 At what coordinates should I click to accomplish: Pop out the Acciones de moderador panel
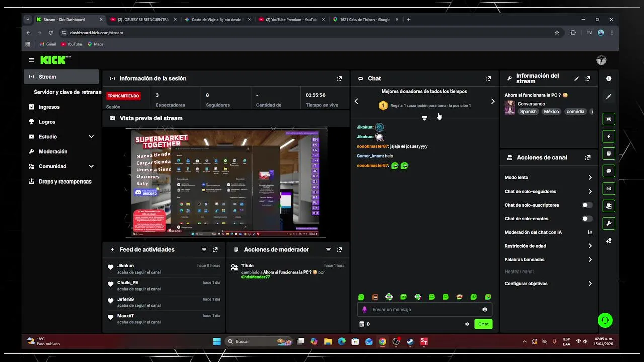point(340,250)
